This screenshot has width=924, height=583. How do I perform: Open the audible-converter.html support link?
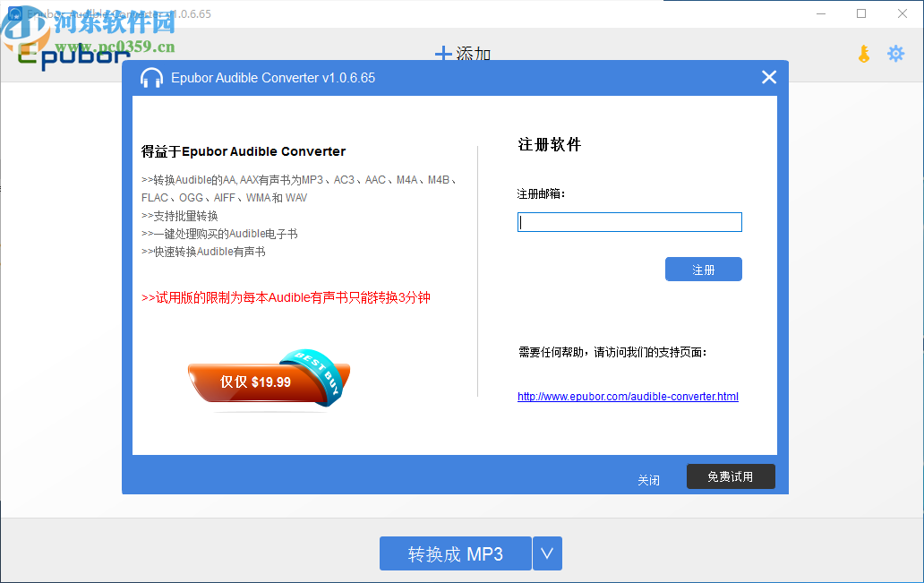coord(627,396)
